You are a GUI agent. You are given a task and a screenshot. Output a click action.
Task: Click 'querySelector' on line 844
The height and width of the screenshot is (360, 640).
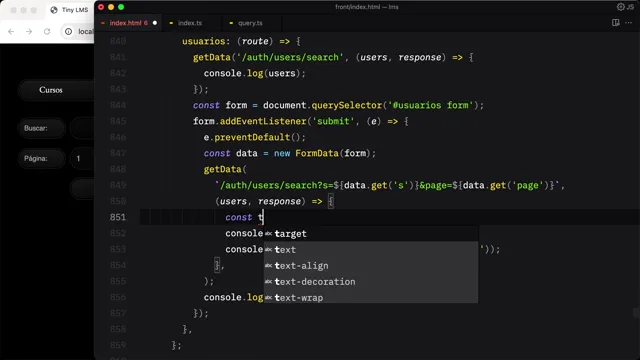point(347,105)
